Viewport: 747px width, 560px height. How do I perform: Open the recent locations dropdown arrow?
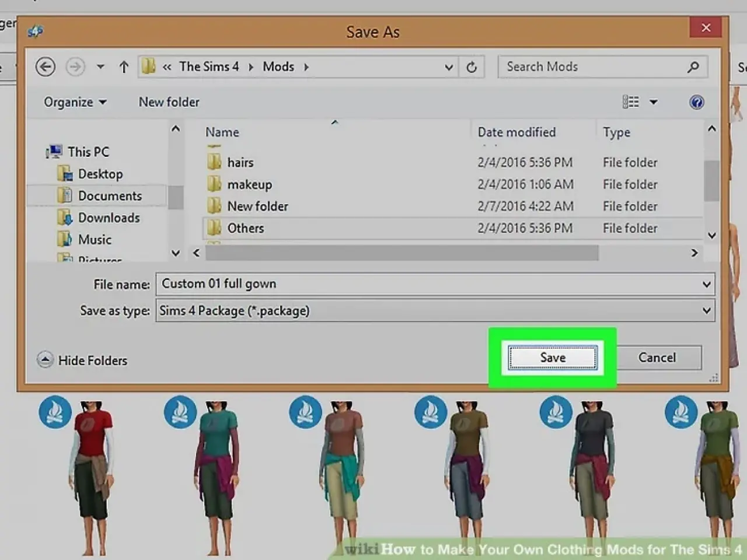pyautogui.click(x=100, y=67)
